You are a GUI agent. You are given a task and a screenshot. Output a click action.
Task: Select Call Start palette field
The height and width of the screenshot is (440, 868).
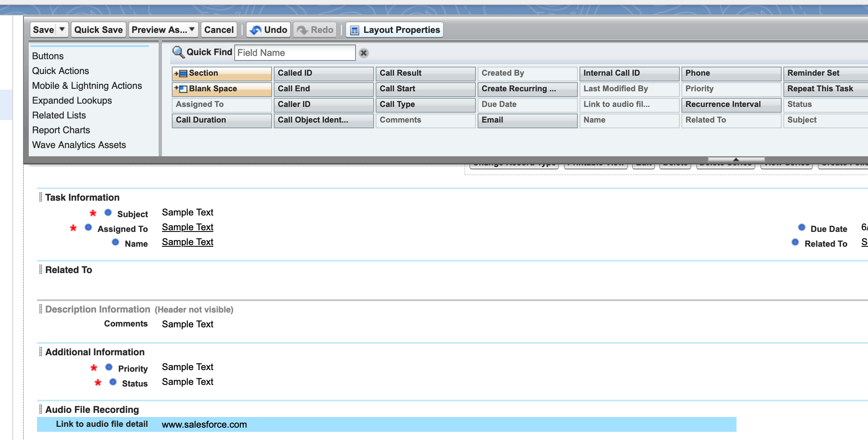click(426, 89)
